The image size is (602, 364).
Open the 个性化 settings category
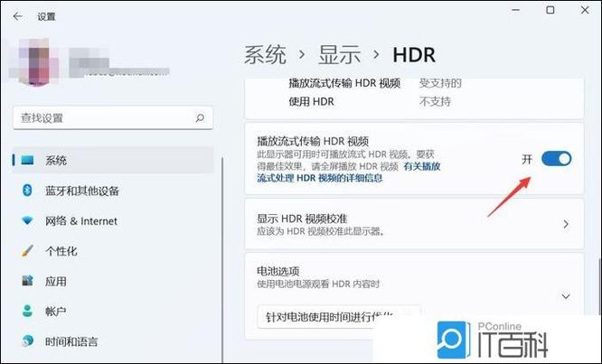113,251
